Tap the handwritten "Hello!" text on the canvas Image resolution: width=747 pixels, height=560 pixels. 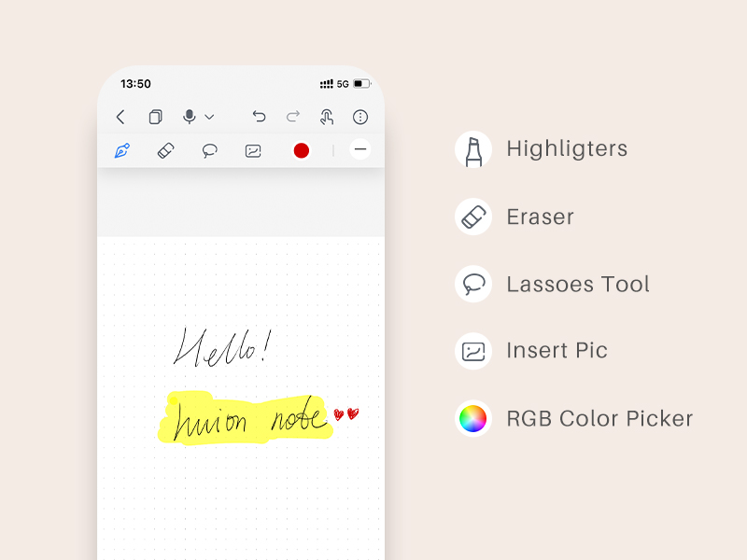[x=222, y=347]
